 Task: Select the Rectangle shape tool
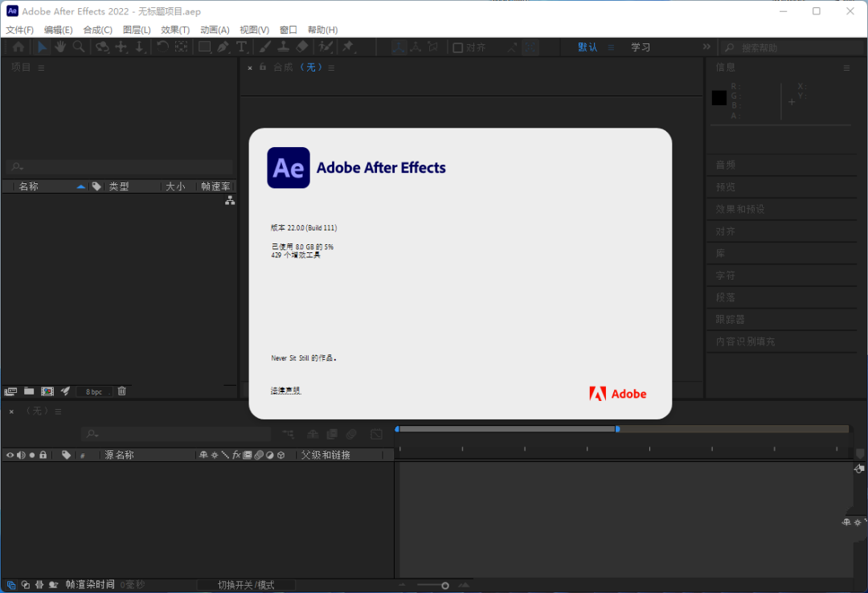[204, 47]
